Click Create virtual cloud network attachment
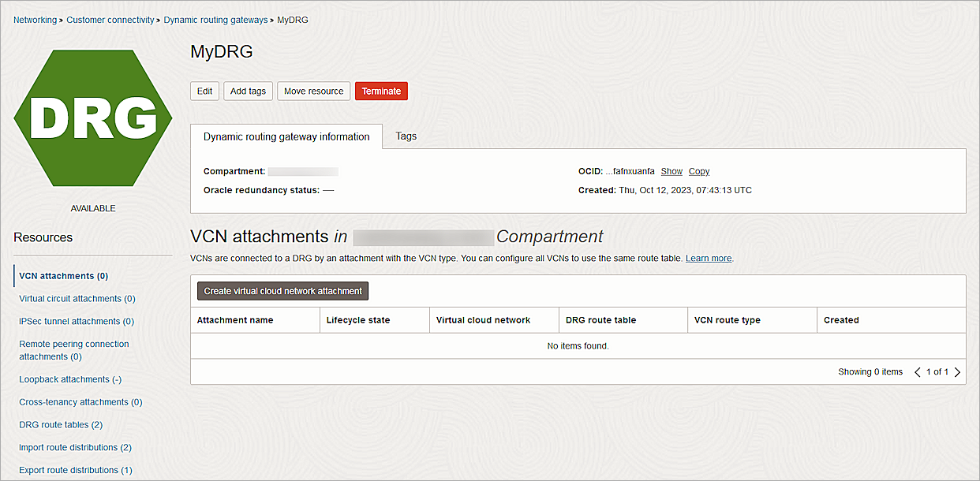Image resolution: width=980 pixels, height=481 pixels. (282, 290)
